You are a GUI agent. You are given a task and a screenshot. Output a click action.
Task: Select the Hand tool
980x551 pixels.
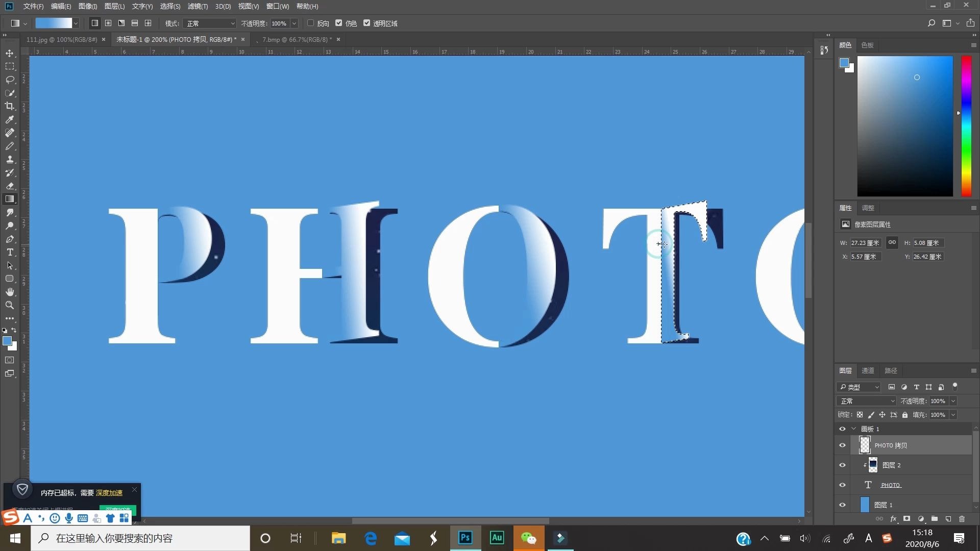tap(10, 292)
